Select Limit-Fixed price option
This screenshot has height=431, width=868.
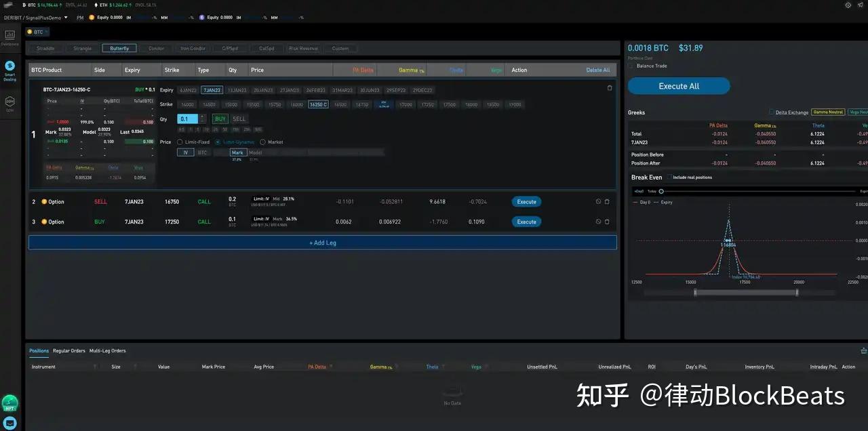pos(193,142)
